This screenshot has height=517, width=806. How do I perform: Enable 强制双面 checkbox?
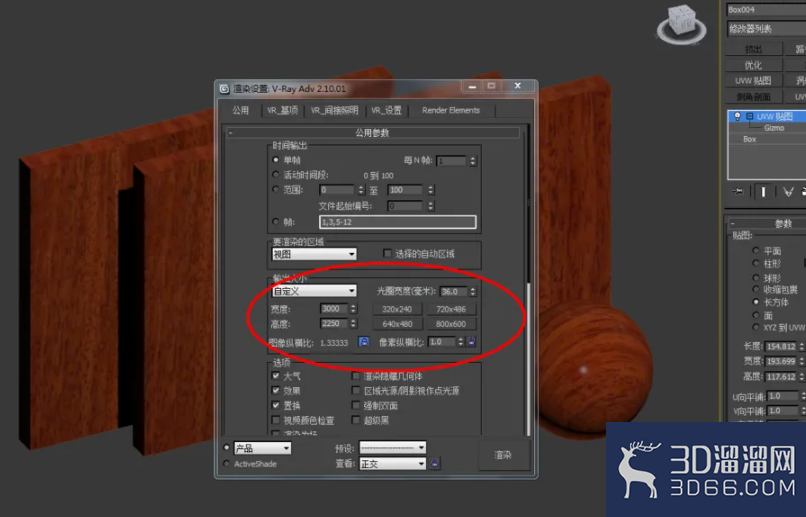[x=356, y=405]
